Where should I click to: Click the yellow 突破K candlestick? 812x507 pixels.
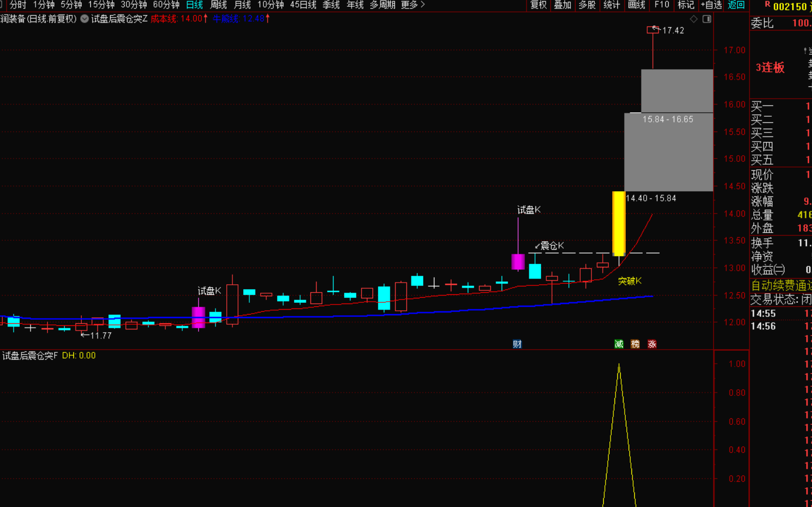pos(618,223)
